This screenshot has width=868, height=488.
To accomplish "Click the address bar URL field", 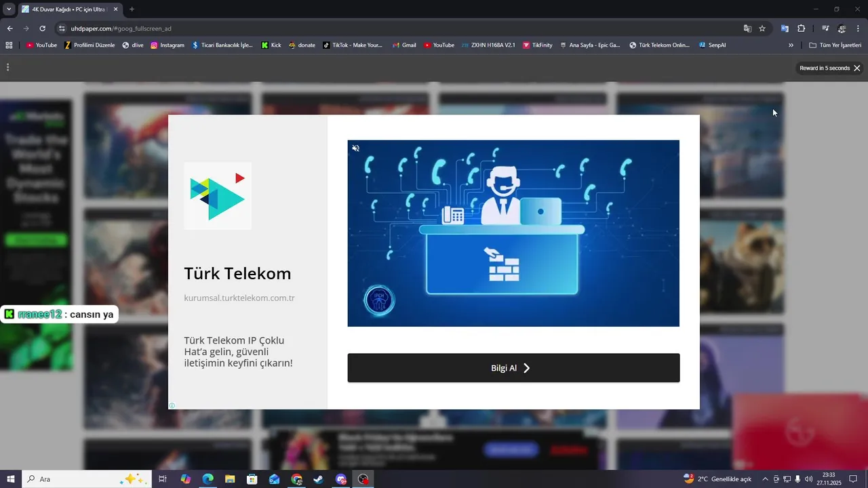I will 400,28.
